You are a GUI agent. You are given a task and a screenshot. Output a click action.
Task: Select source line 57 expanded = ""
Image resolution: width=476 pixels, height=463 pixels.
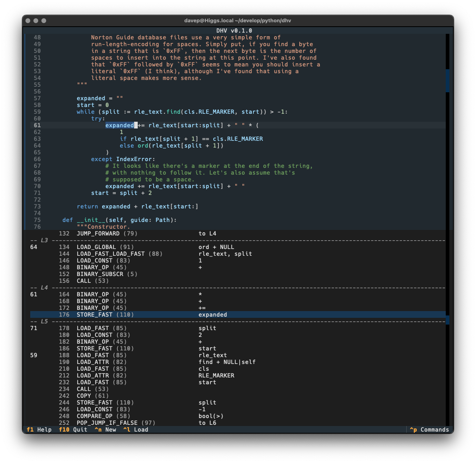tap(238, 98)
